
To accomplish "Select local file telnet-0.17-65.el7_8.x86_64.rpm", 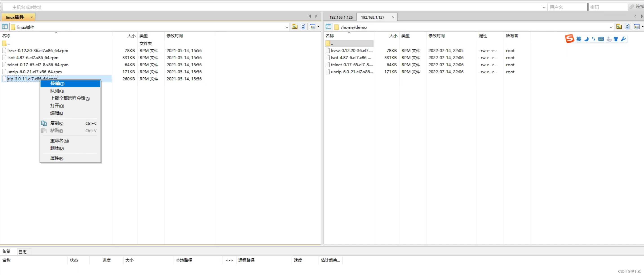I will click(38, 65).
